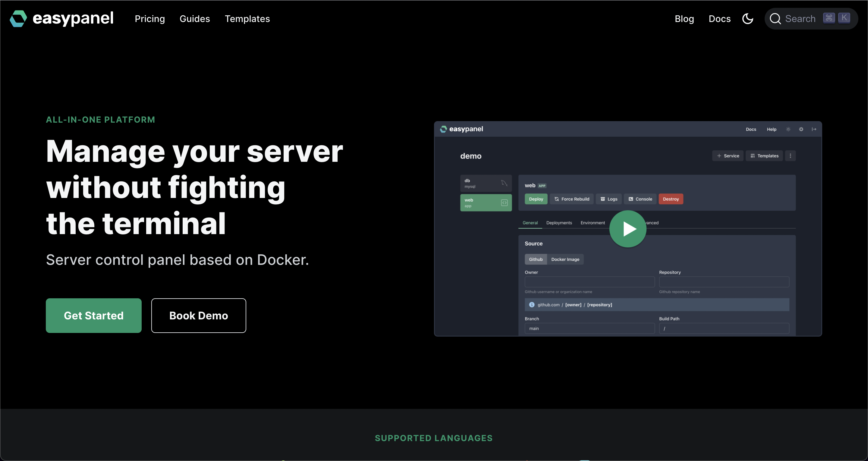Click the "ALL-IN-ONE PLATFORM" tagline
Image resolution: width=868 pixels, height=461 pixels.
[100, 120]
